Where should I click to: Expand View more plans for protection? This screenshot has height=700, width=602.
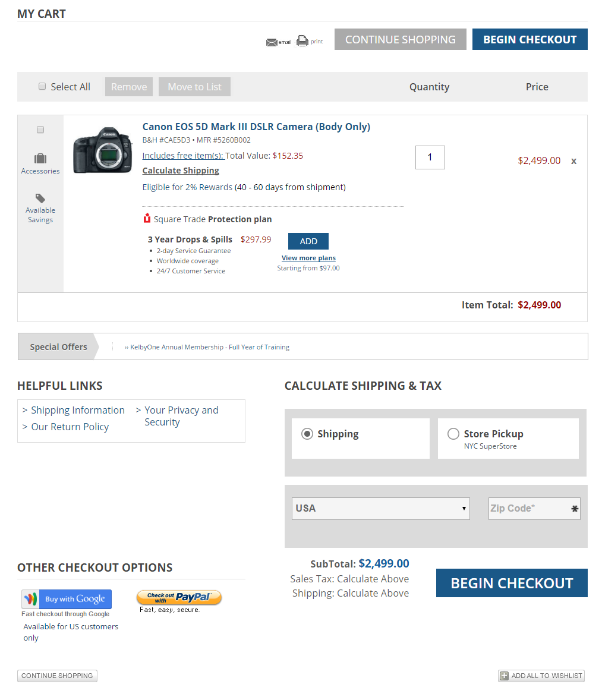(x=308, y=258)
